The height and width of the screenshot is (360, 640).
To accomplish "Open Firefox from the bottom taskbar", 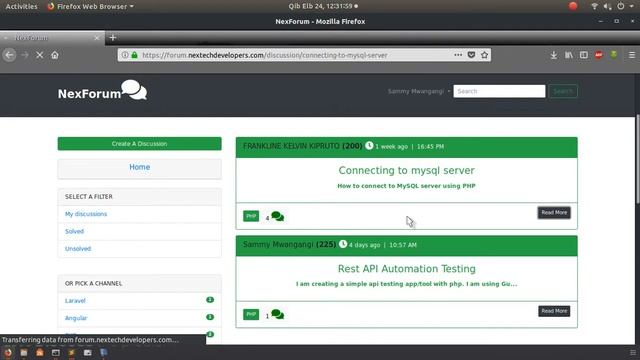I will pyautogui.click(x=8, y=353).
